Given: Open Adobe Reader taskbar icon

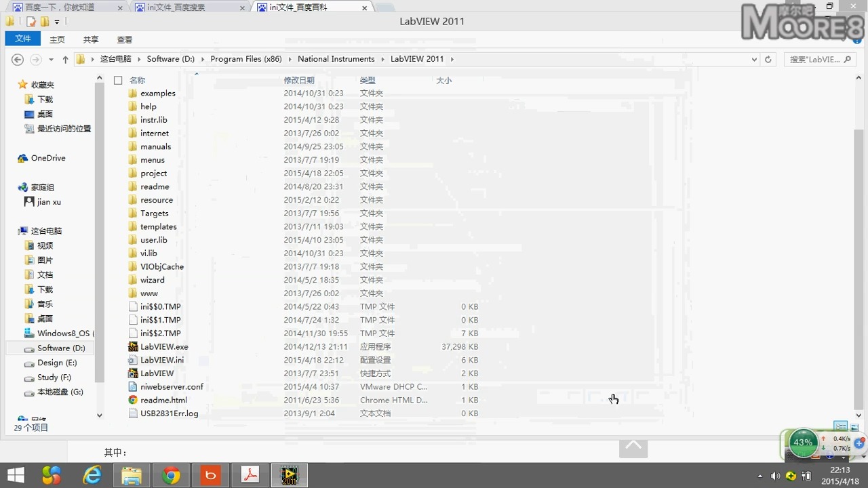Looking at the screenshot, I should 250,476.
